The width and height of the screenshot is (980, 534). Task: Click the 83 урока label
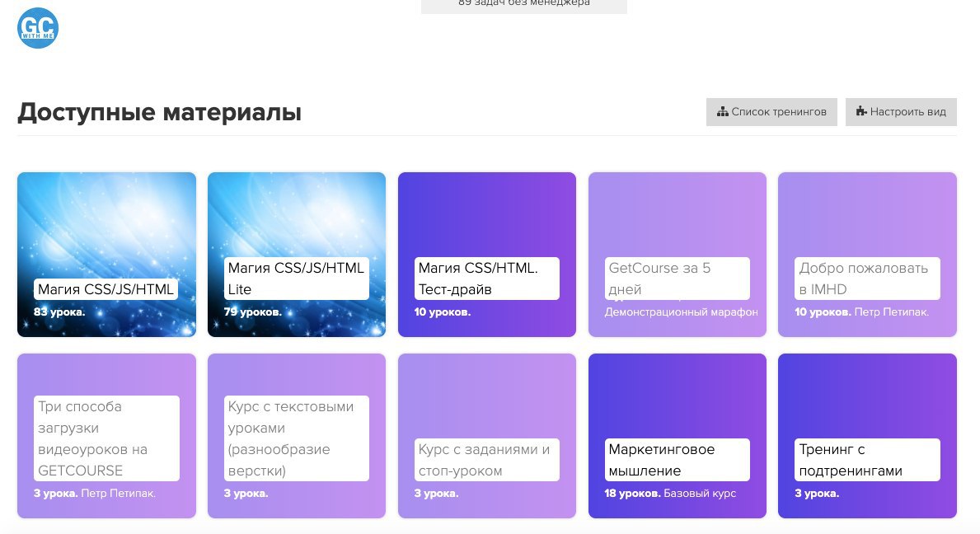coord(59,312)
